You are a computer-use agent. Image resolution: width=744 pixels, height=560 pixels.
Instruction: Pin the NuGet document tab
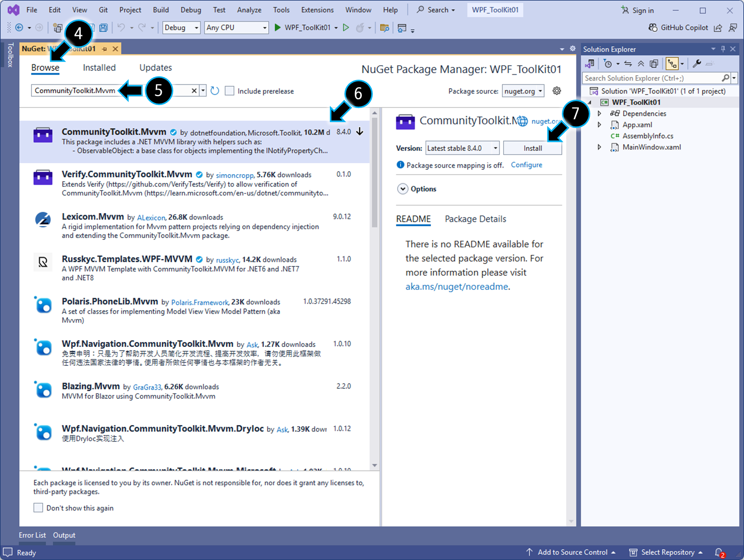click(x=105, y=49)
